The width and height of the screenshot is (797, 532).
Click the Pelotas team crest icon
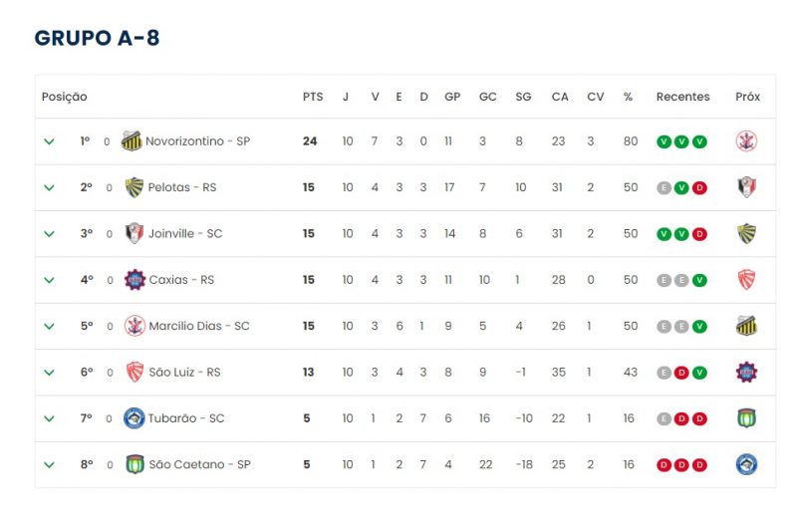click(x=133, y=187)
